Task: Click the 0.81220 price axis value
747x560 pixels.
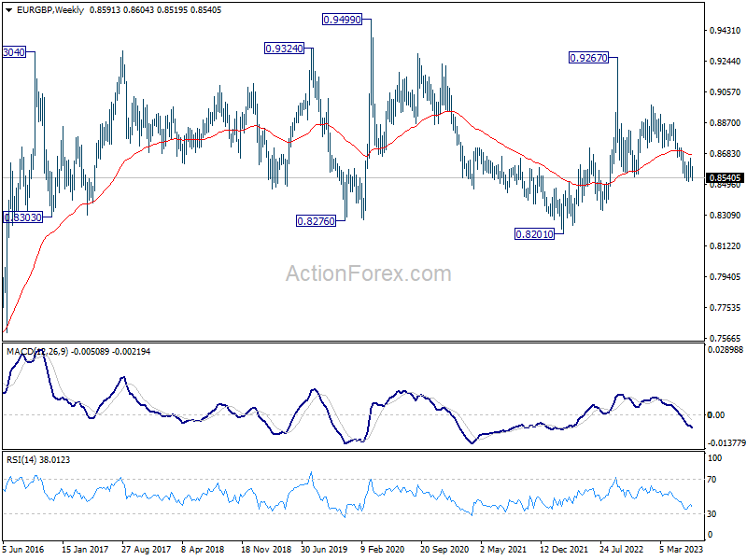Action: click(726, 246)
